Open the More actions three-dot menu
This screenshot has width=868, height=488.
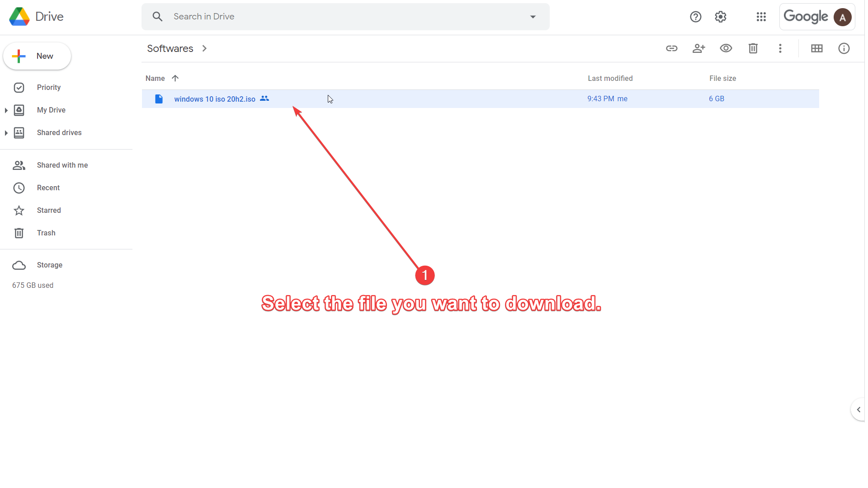[780, 48]
